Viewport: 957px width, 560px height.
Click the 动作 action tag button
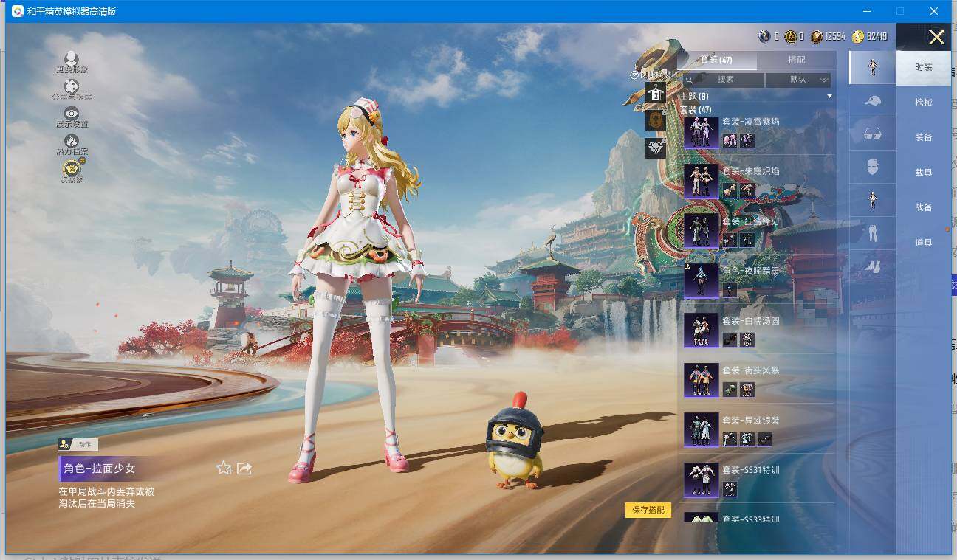[78, 444]
